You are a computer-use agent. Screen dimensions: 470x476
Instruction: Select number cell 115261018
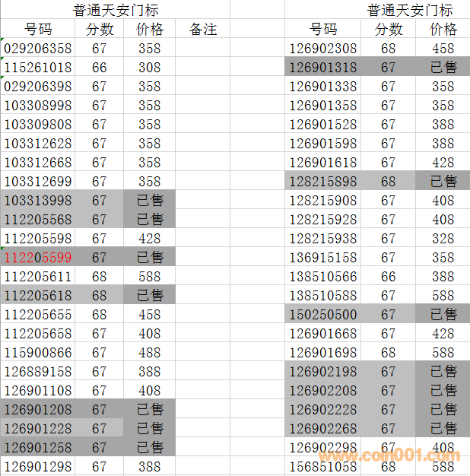coord(38,68)
